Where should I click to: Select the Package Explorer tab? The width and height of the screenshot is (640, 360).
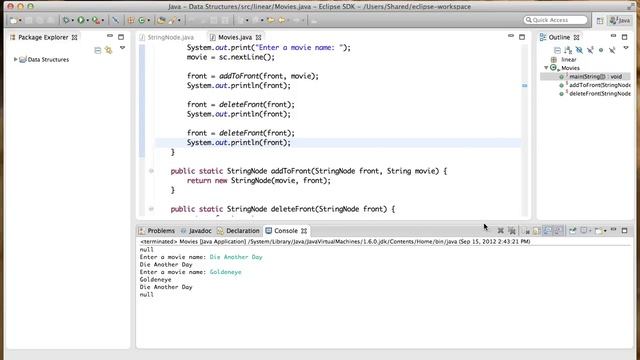tap(43, 37)
